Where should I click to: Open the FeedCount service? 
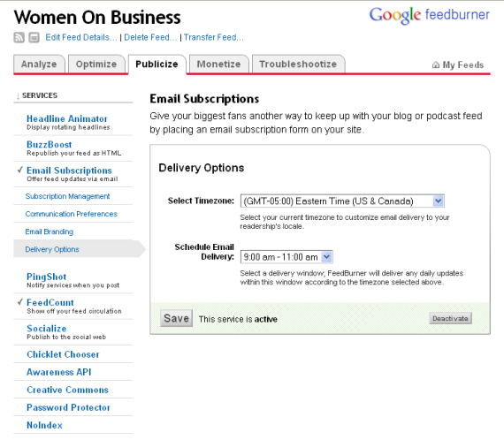coord(50,302)
